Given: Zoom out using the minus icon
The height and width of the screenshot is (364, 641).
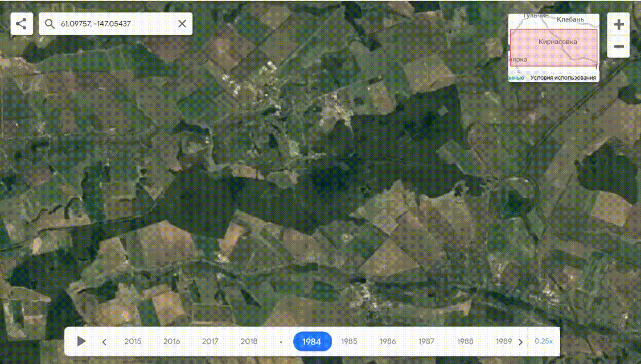Looking at the screenshot, I should pyautogui.click(x=618, y=45).
